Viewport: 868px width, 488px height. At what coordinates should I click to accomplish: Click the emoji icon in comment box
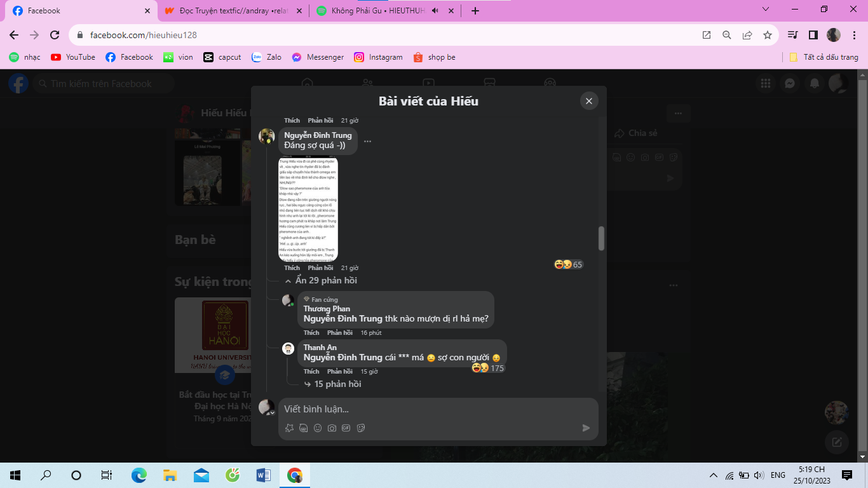coord(318,428)
